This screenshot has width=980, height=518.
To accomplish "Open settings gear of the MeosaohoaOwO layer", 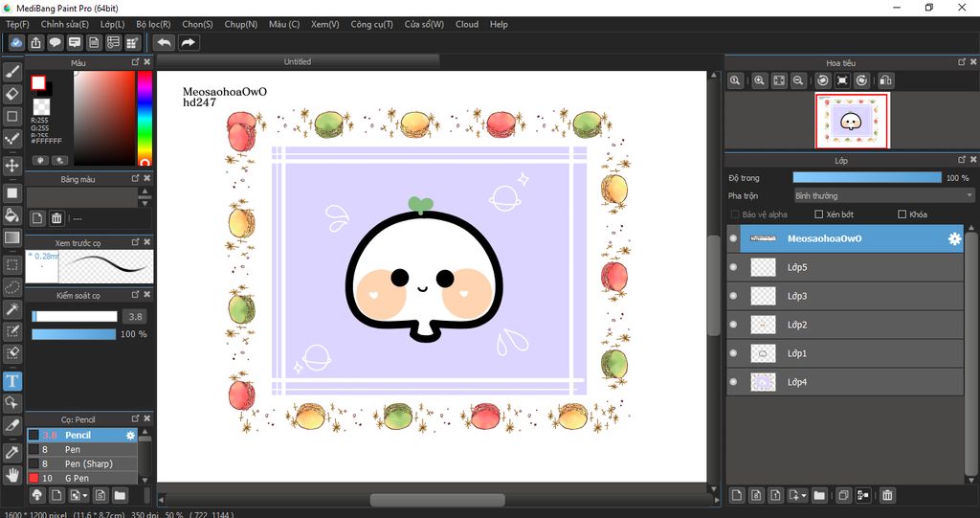I will (x=954, y=238).
